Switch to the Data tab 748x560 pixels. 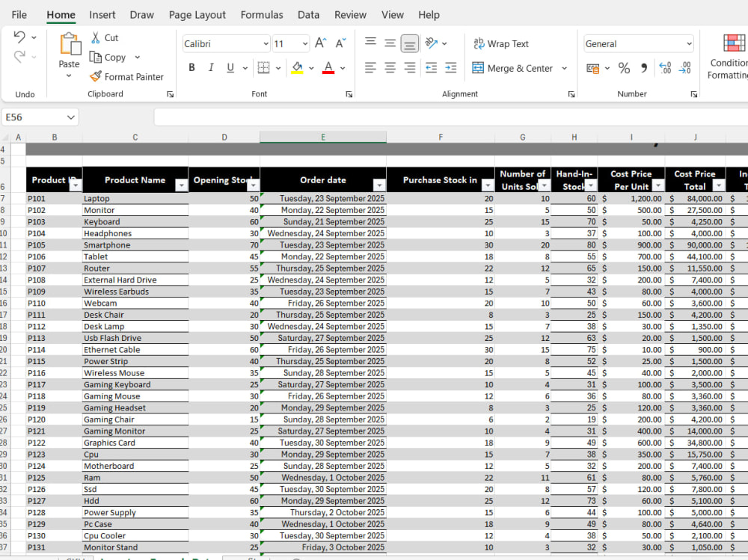(308, 15)
